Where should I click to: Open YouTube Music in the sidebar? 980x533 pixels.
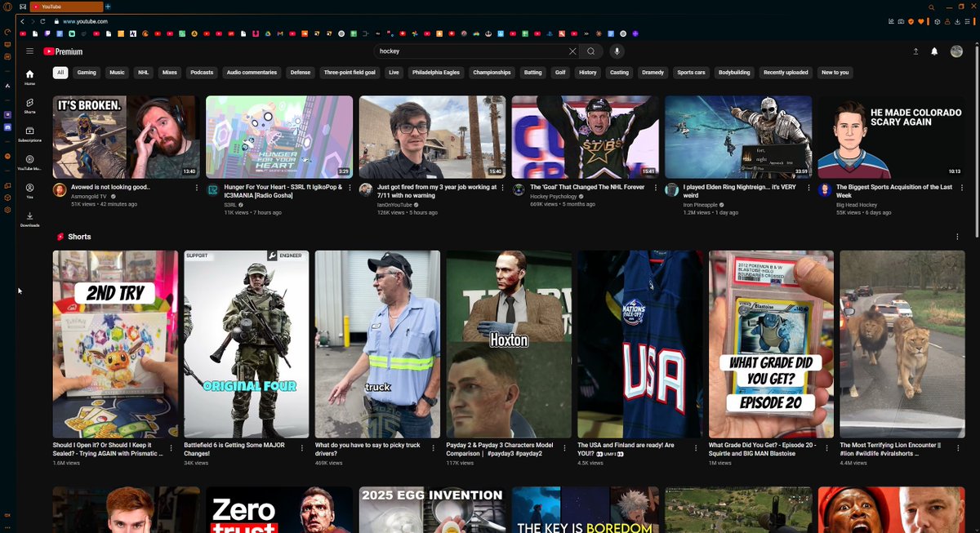(x=29, y=162)
